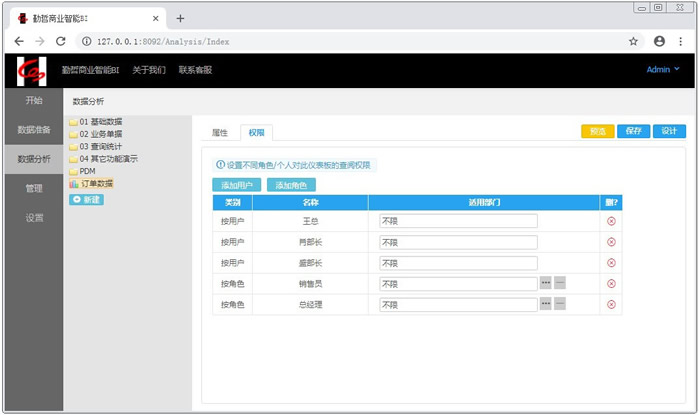Viewport: 700px width, 415px height.
Task: Open the 管理 sidebar section
Action: pyautogui.click(x=34, y=188)
